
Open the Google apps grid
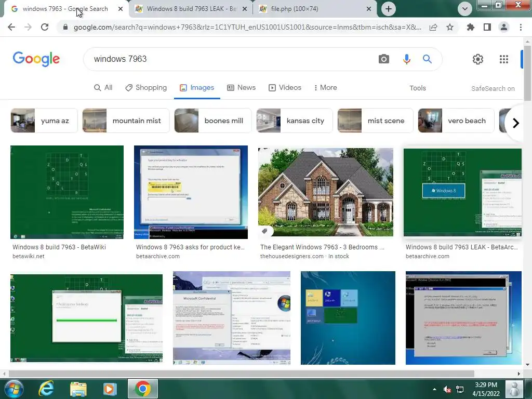pyautogui.click(x=504, y=59)
